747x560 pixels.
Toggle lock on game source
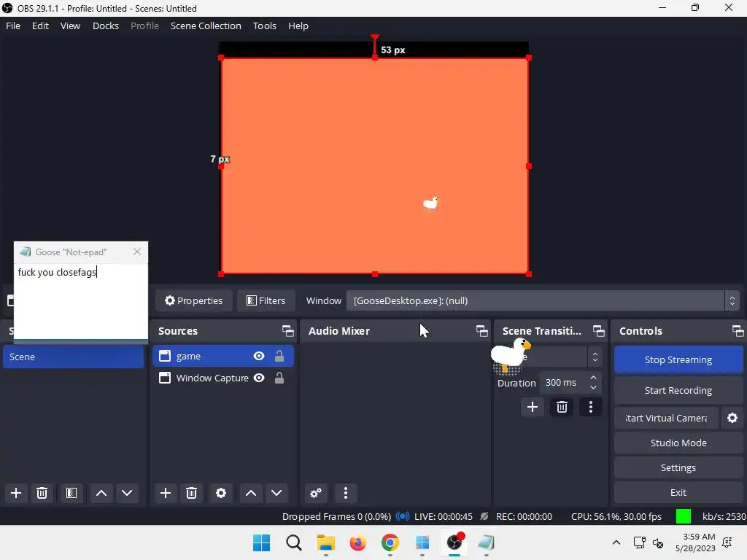click(x=279, y=356)
